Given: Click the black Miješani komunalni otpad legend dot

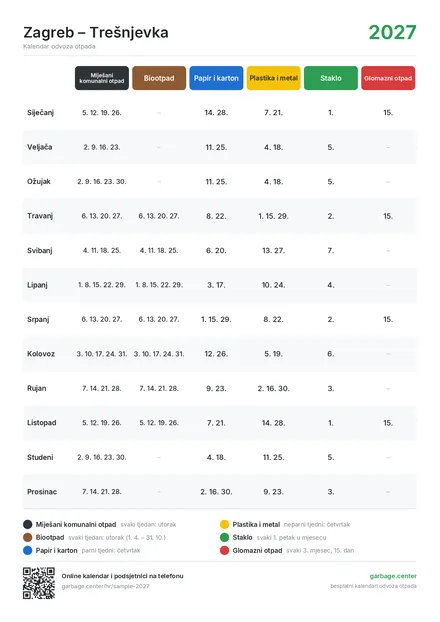Looking at the screenshot, I should pyautogui.click(x=27, y=524).
